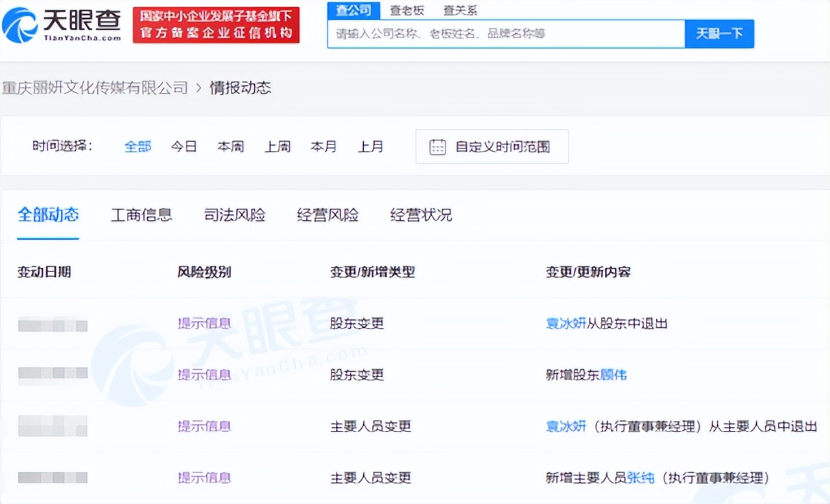Select the 今日 time filter
This screenshot has height=504, width=830.
pos(184,146)
